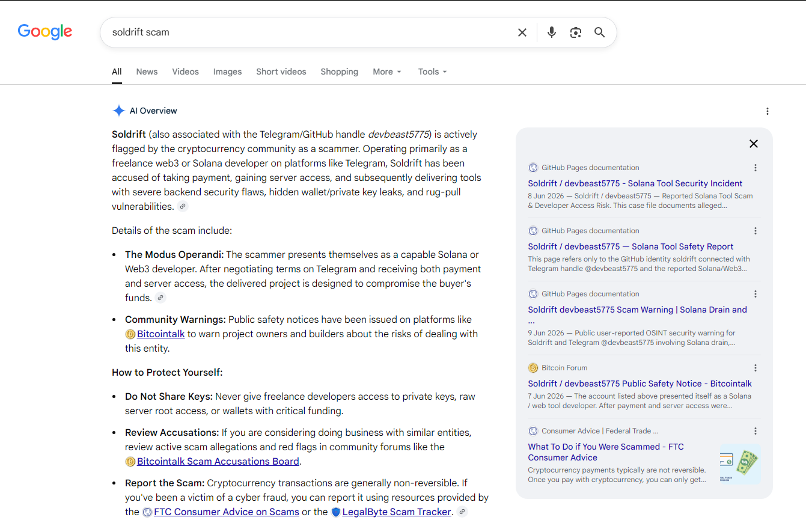Open 'Solana Tool Safety Report' source result

[630, 246]
